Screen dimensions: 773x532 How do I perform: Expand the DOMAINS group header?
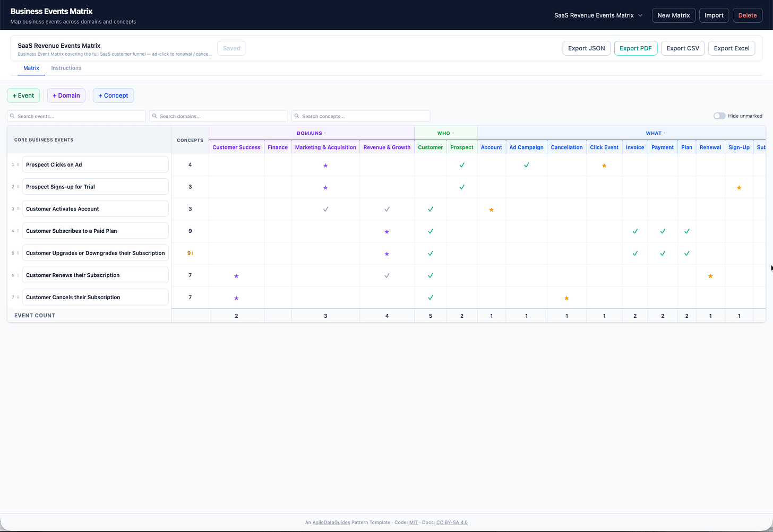[312, 133]
